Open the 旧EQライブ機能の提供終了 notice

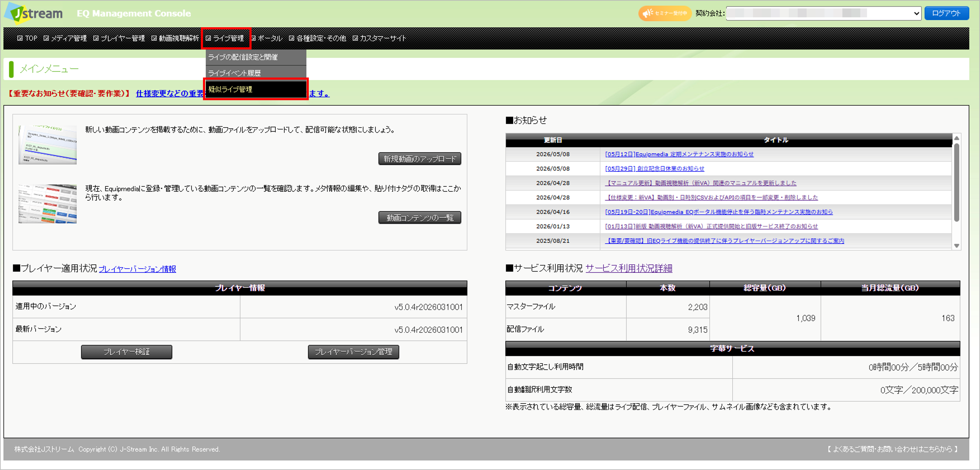(x=724, y=241)
